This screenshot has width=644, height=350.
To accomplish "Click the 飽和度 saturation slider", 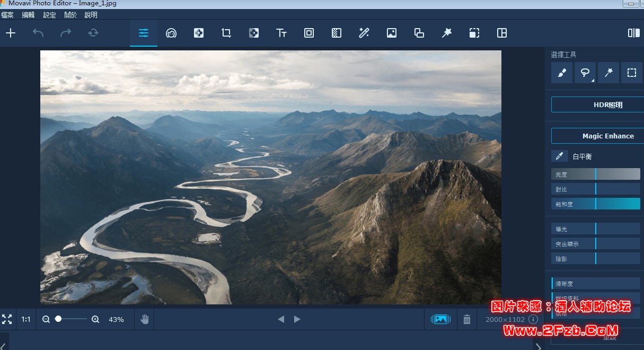I will coord(595,204).
